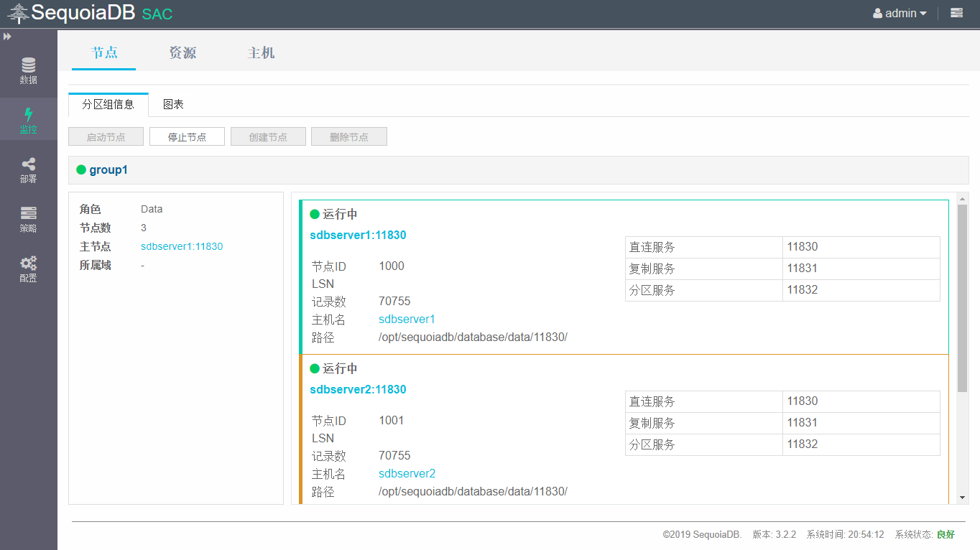
Task: Click the 启动节点 button
Action: click(x=106, y=136)
